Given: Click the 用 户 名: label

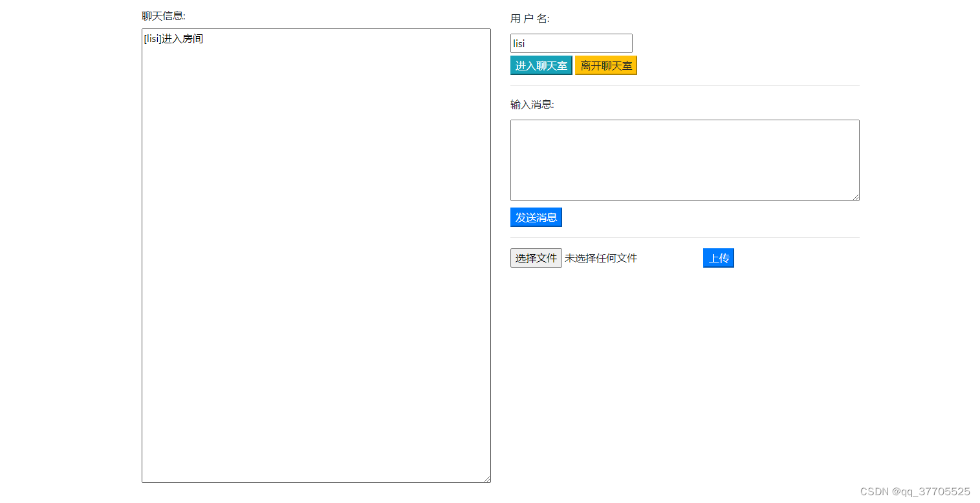Looking at the screenshot, I should coord(530,19).
